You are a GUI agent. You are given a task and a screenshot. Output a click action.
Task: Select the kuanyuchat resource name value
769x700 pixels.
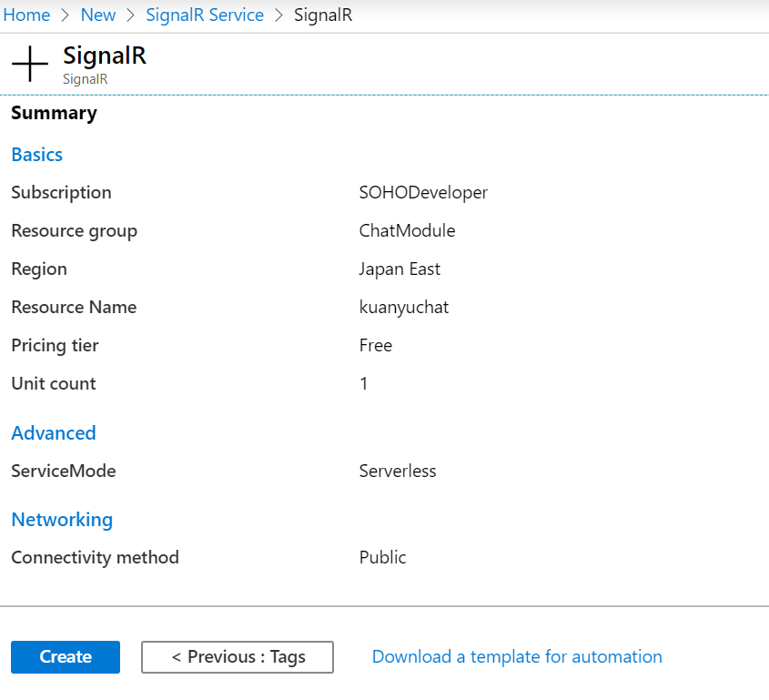(404, 308)
